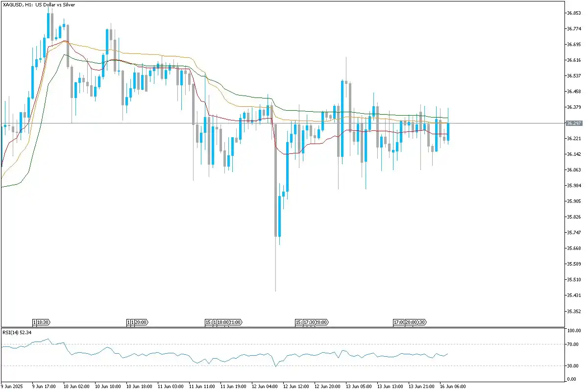Click the 35.905 price axis label
Viewport: 588px width, 392px height.
pos(573,201)
